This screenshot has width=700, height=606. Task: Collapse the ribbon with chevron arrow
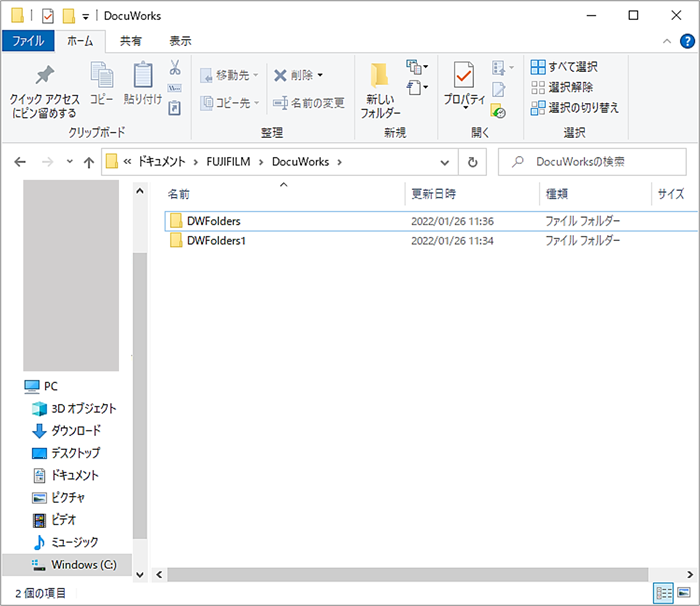(x=667, y=41)
